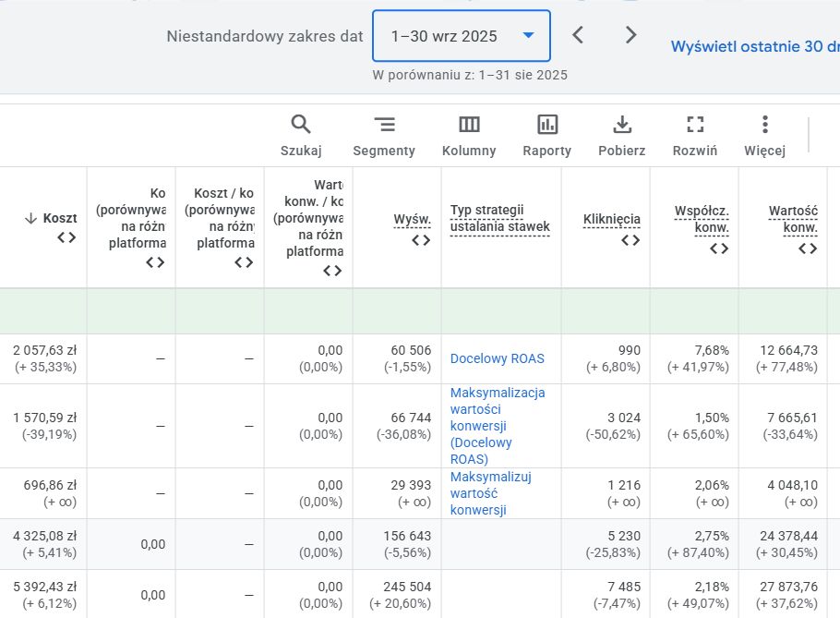Open the Raporty reports icon

click(x=547, y=136)
